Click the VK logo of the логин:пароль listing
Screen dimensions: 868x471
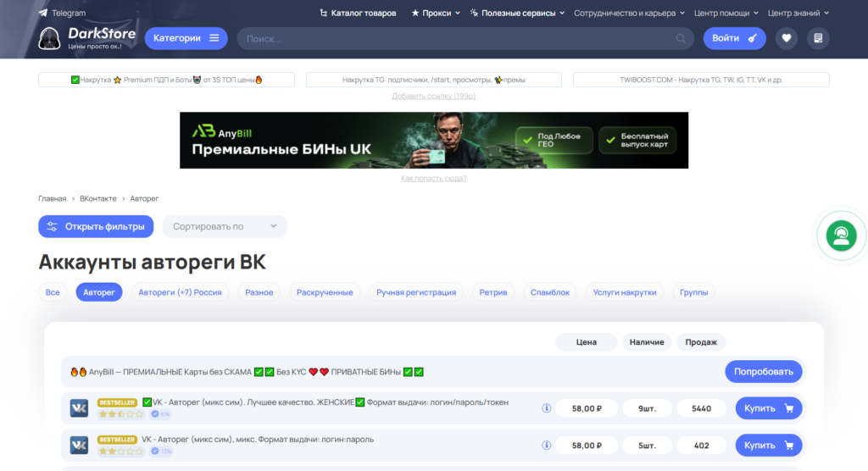click(x=79, y=446)
